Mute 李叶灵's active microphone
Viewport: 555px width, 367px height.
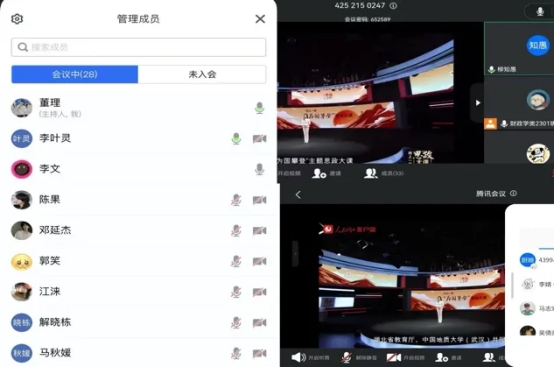236,138
